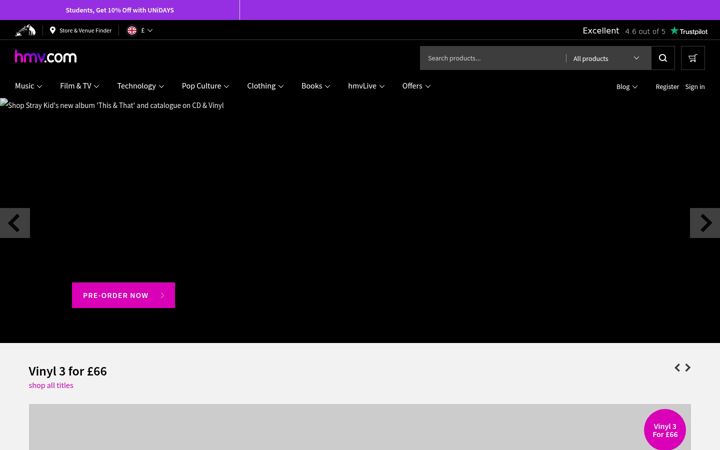Click the UK flag icon

click(132, 30)
